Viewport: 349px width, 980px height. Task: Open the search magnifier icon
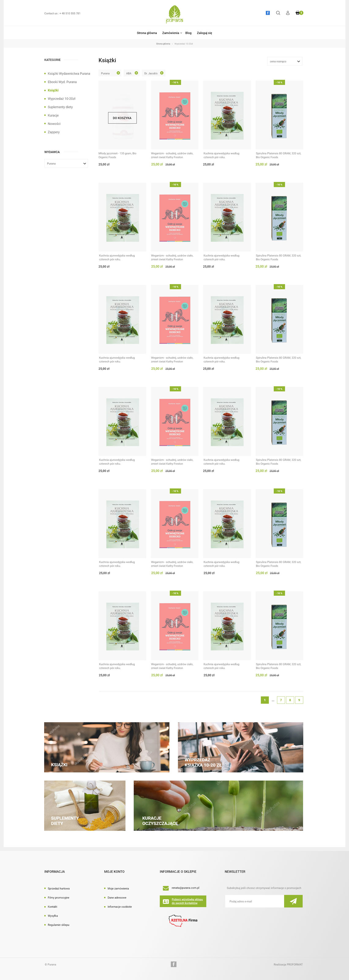278,13
